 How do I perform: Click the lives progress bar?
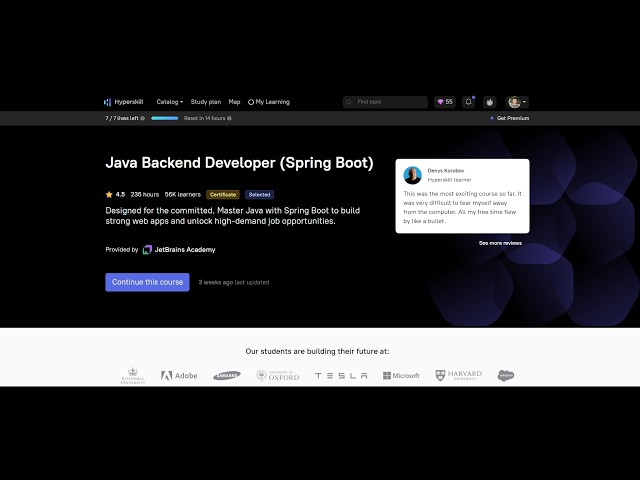click(x=164, y=118)
